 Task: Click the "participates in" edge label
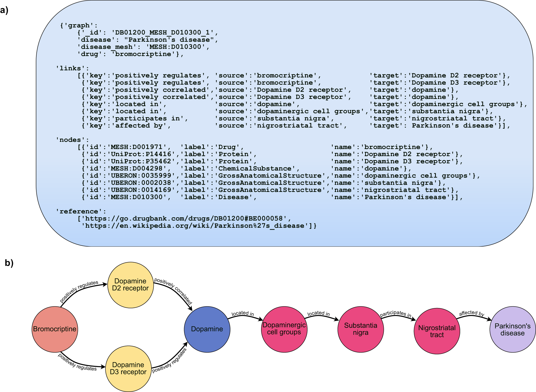point(396,314)
